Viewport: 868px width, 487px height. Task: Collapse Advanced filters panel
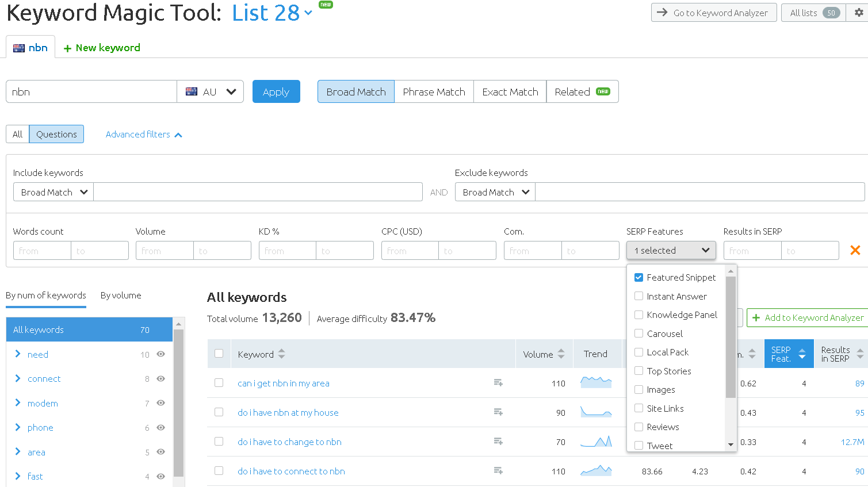[x=144, y=135]
